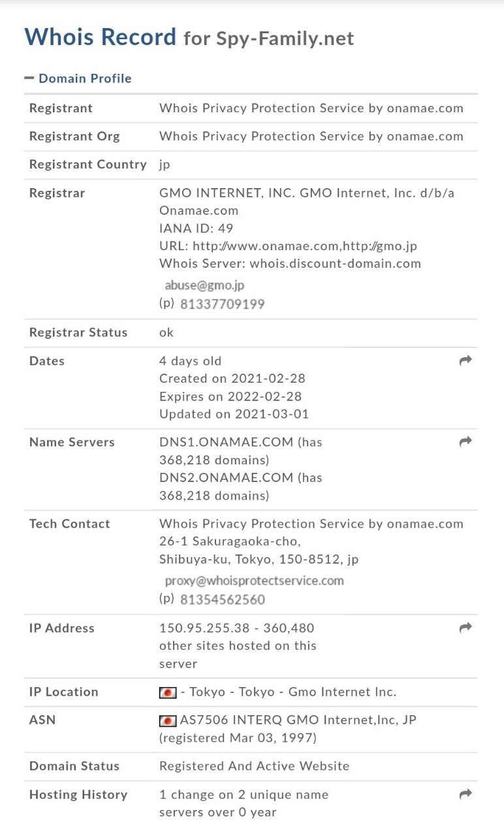Click the minus icon before Domain Profile
Screen dimensions: 504x836
pos(29,78)
